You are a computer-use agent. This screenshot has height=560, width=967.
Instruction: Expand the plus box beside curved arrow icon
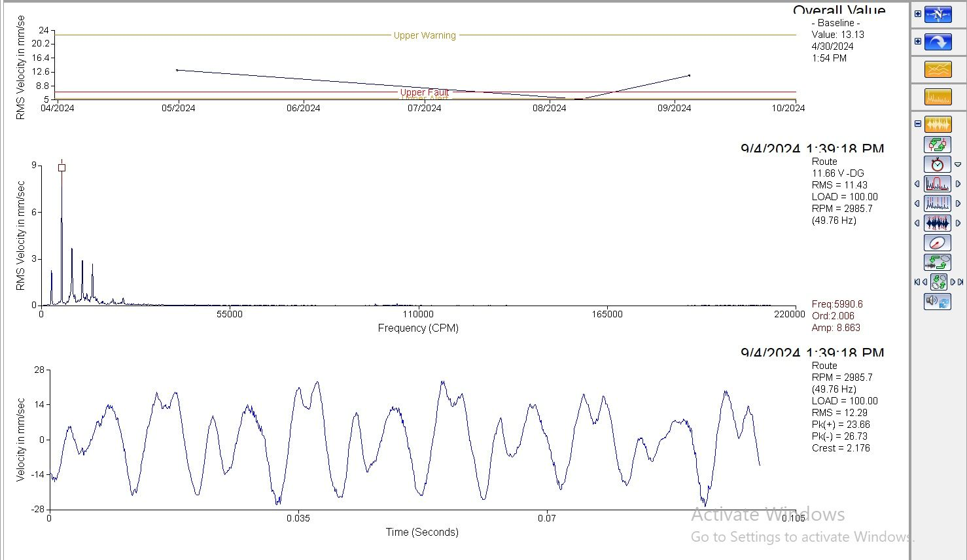[x=918, y=41]
